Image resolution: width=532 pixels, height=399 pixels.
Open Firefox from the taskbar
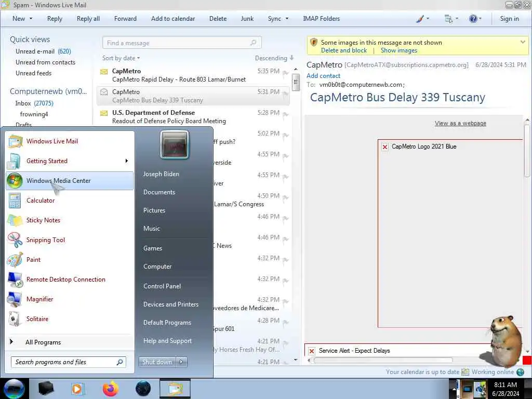(x=111, y=389)
